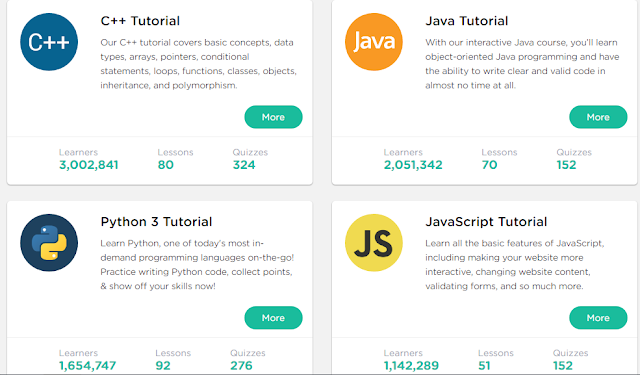Click the yellow JS logo icon
Screen dimensions: 640x375
374,243
